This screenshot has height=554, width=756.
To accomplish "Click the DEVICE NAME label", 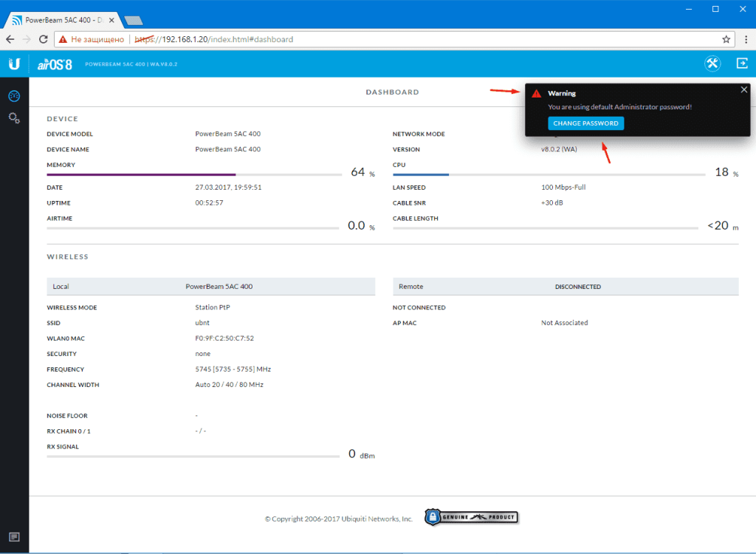I will (68, 149).
